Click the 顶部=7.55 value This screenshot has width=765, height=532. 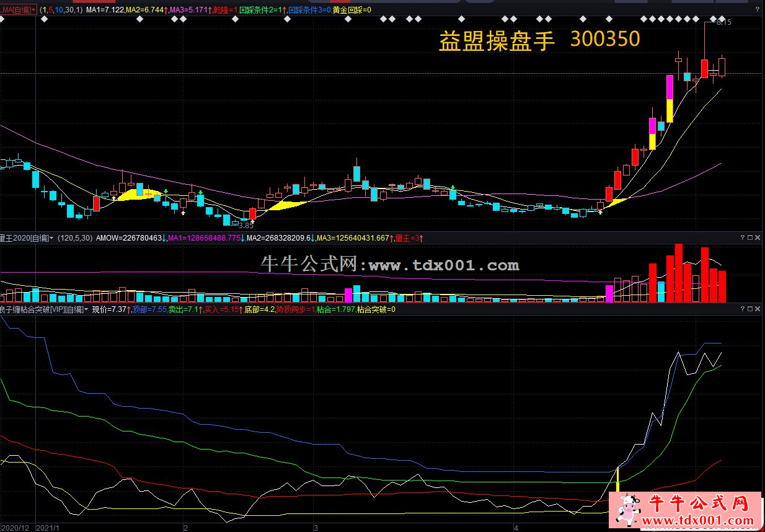(x=150, y=309)
